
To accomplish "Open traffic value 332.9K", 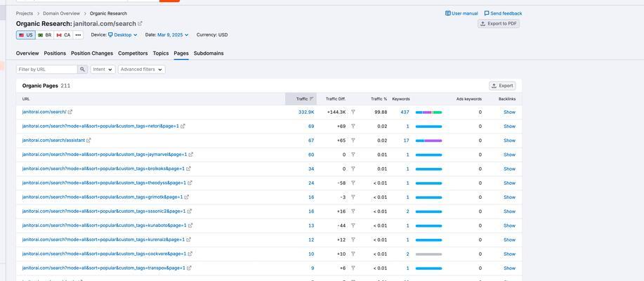I will [306, 112].
